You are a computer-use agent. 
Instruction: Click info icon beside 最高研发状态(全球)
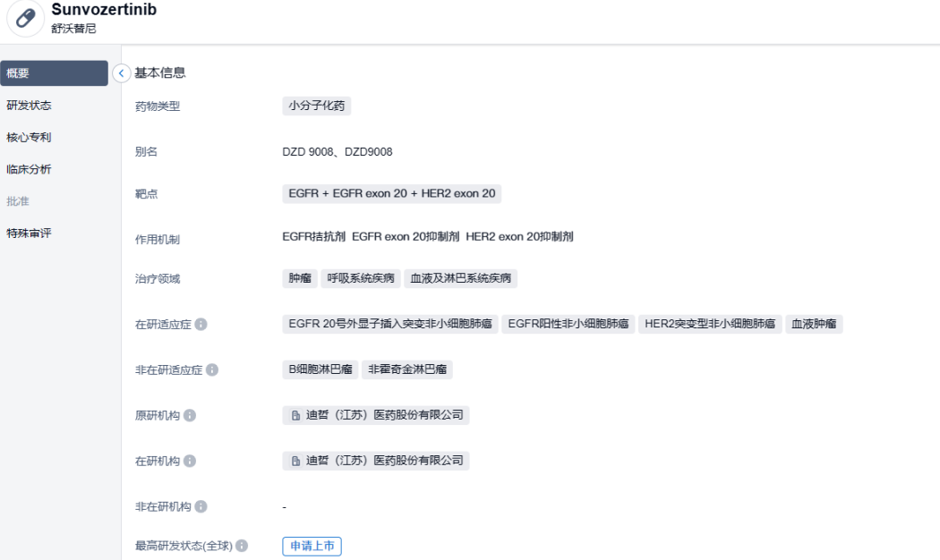[x=242, y=547]
